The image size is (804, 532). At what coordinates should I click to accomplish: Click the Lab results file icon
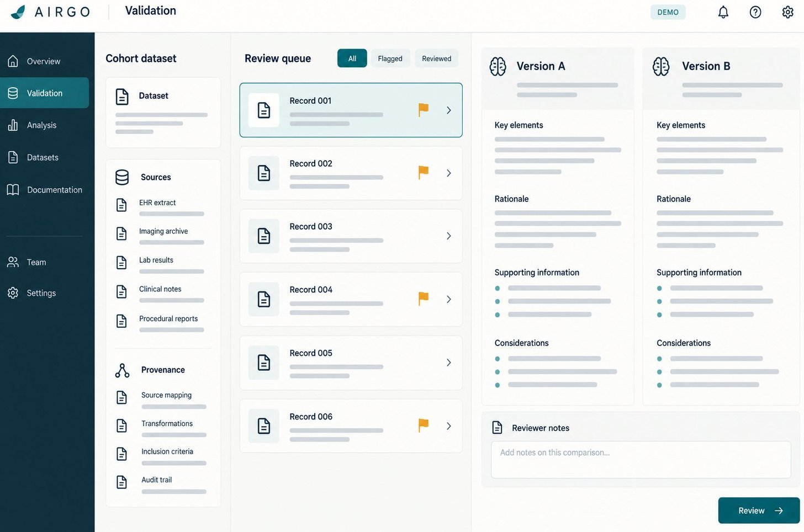pos(121,262)
